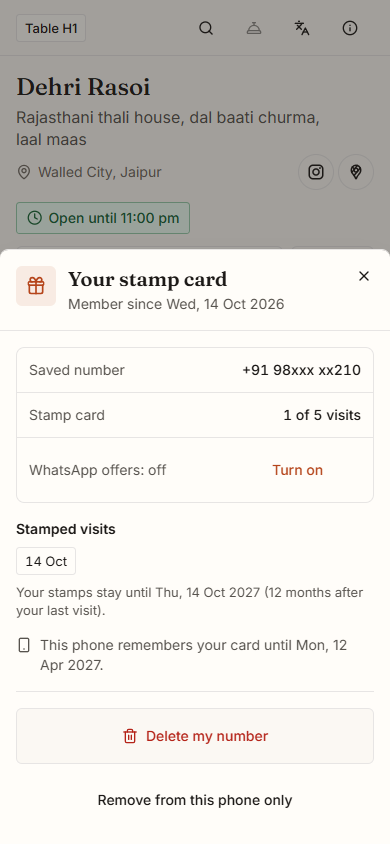Viewport: 390px width, 844px height.
Task: Turn on WhatsApp offers
Action: (297, 470)
